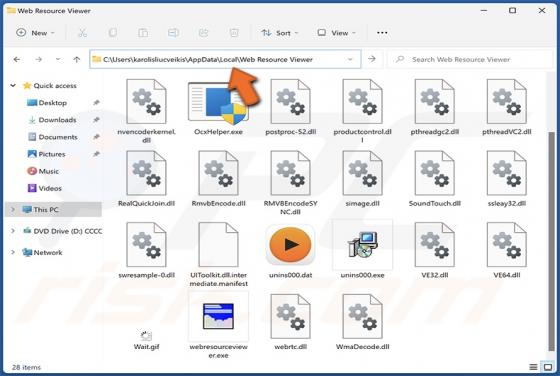Select the ssleay32.dll file icon
The height and width of the screenshot is (376, 560).
506,173
